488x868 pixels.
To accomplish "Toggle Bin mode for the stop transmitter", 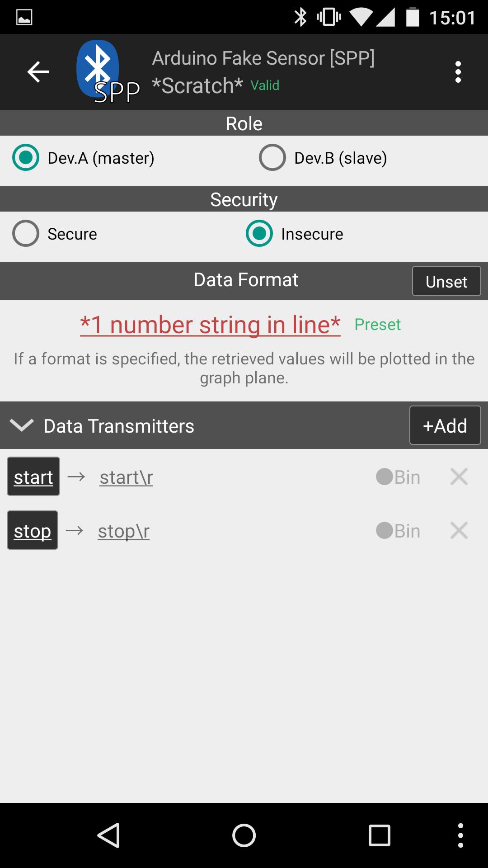I will 398,531.
